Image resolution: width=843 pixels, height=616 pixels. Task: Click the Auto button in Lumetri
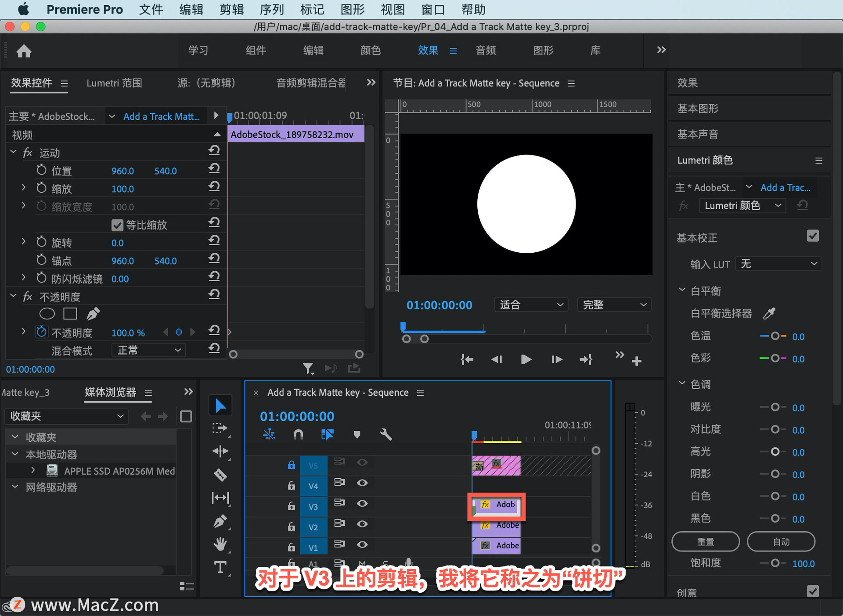pyautogui.click(x=781, y=542)
